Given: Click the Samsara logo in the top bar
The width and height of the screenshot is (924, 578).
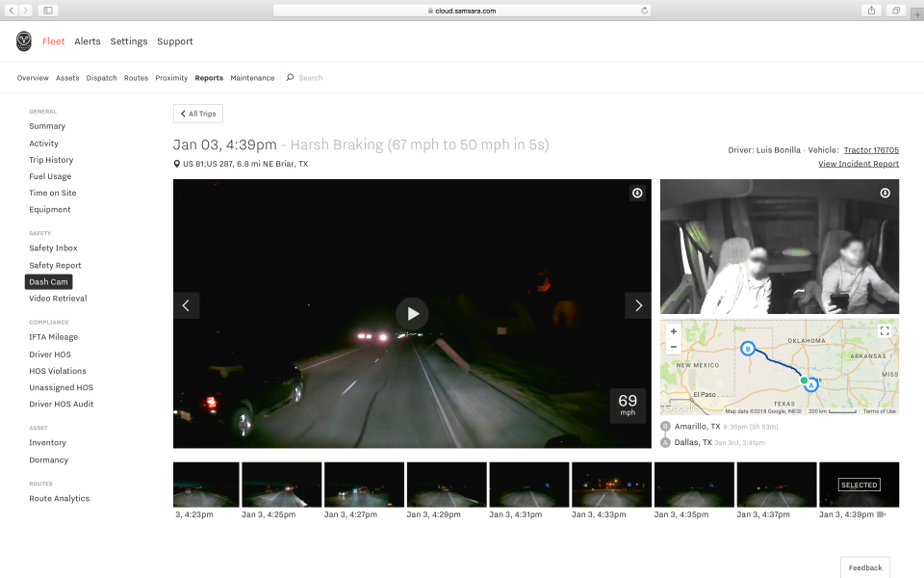Looking at the screenshot, I should click(22, 41).
